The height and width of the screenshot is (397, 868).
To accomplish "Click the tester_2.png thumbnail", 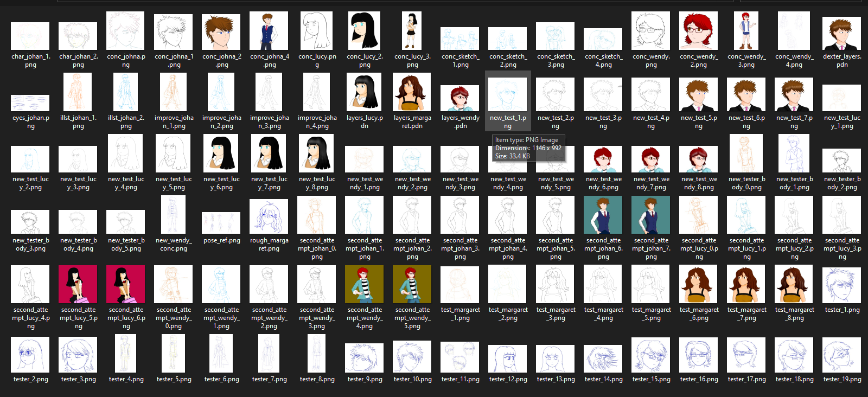I will click(30, 355).
